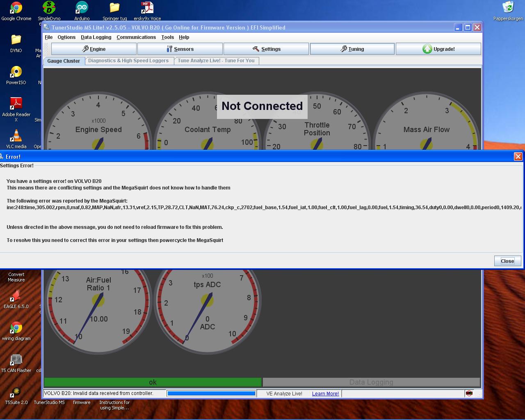Click 'Invalid data received from controller' status text
Viewport: 525px width, 420px height.
coord(98,393)
